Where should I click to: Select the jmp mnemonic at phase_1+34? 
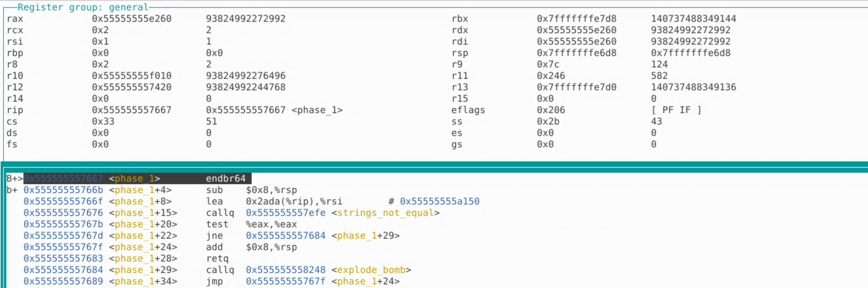coord(214,281)
